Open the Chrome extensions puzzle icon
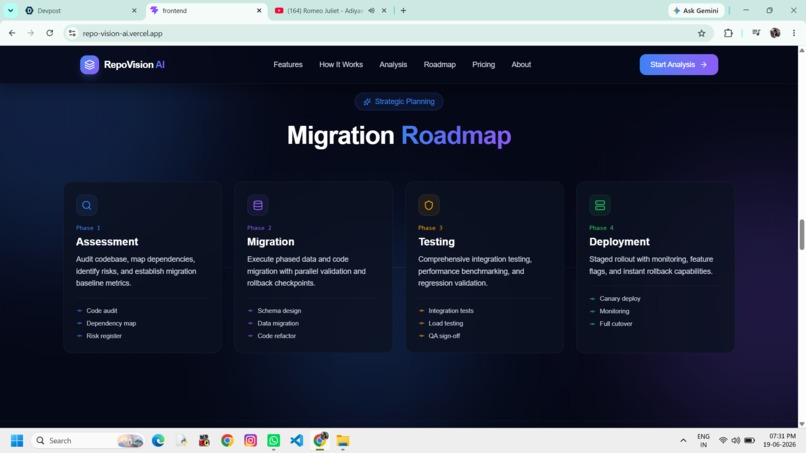Image resolution: width=806 pixels, height=453 pixels. coord(728,33)
